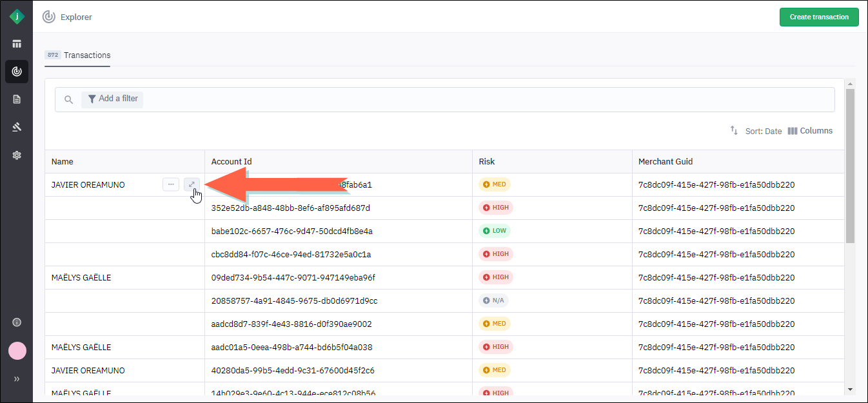
Task: Click the Risk column header
Action: pos(487,162)
